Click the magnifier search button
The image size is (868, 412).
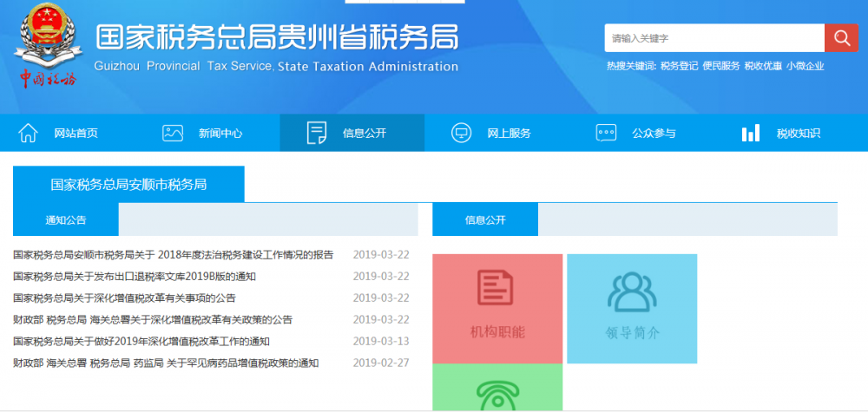(840, 38)
